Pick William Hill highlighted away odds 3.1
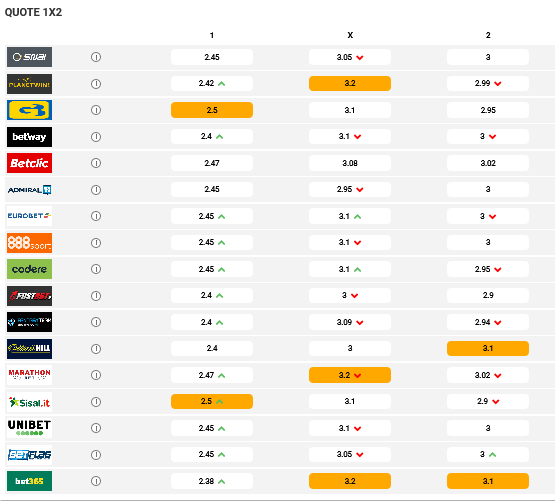Screen dimensions: 555x501 [x=488, y=348]
